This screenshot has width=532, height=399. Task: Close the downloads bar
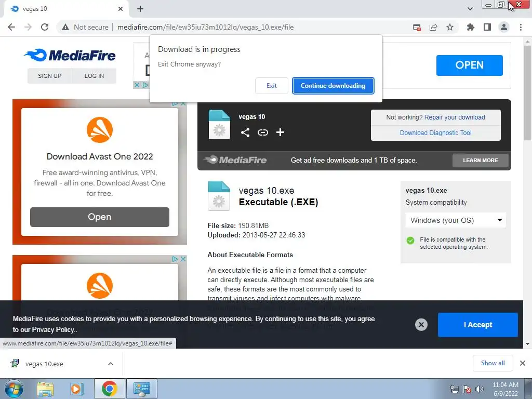(x=523, y=363)
